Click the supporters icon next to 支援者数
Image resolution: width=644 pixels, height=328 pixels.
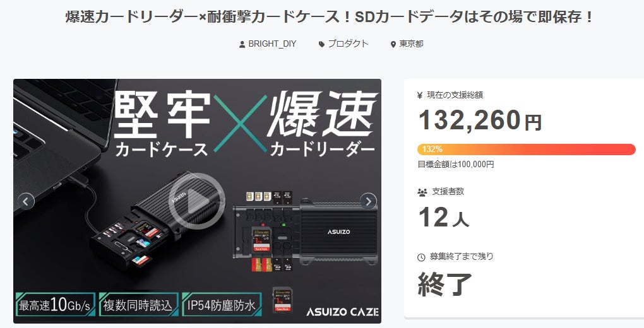click(x=422, y=192)
